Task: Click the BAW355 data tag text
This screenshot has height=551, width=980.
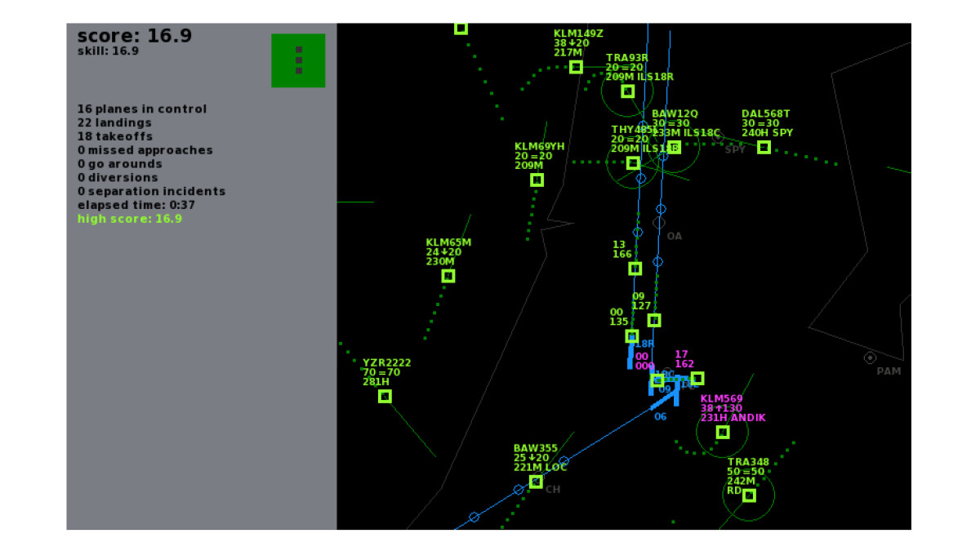Action: (541, 458)
